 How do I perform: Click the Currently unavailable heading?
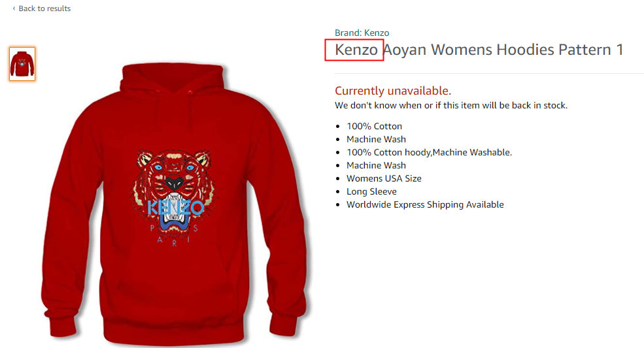point(393,91)
